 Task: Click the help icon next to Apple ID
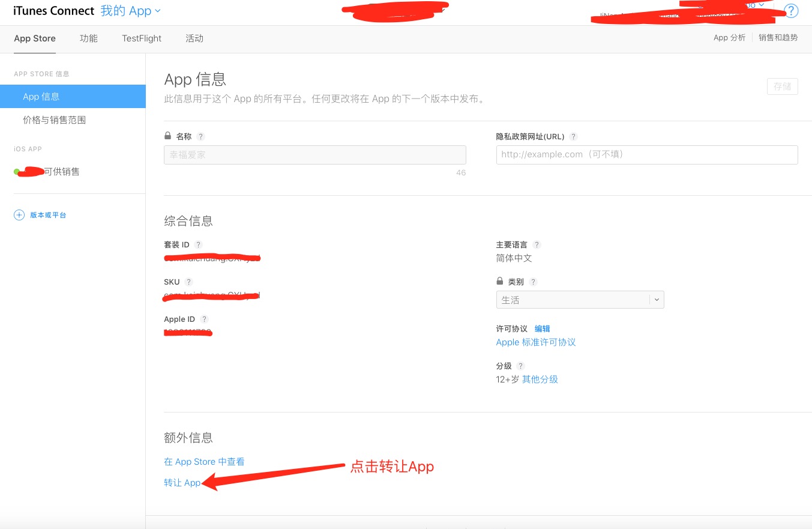pos(204,319)
